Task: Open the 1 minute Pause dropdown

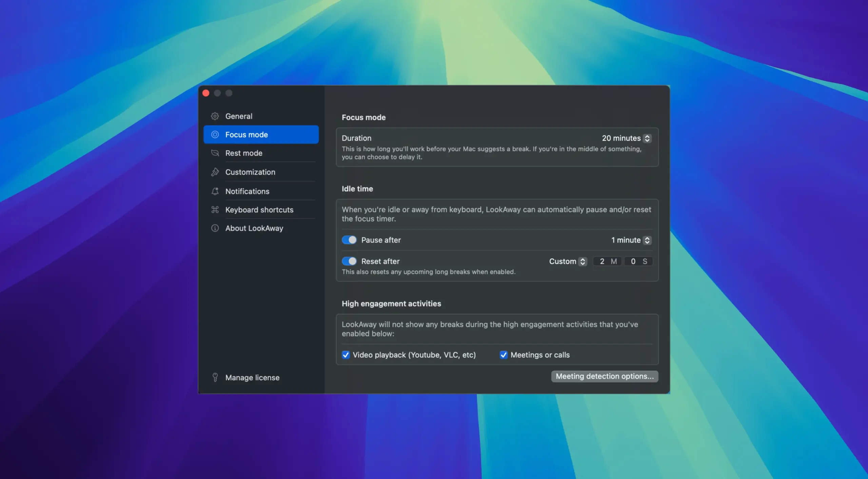Action: tap(631, 240)
